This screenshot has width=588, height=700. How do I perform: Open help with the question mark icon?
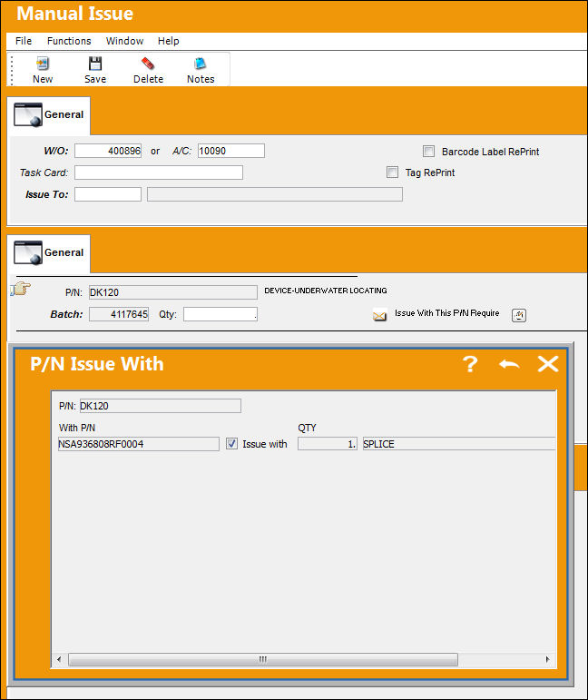(470, 364)
